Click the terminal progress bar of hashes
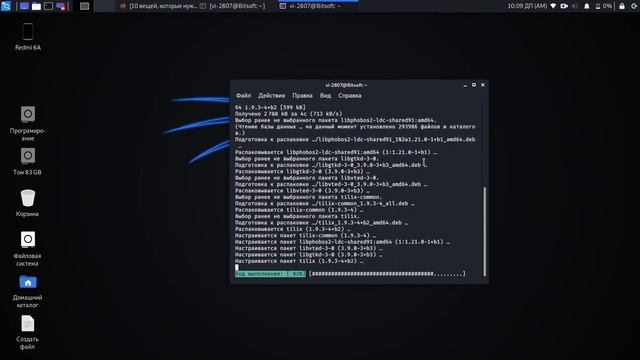The image size is (640, 360). pos(387,274)
